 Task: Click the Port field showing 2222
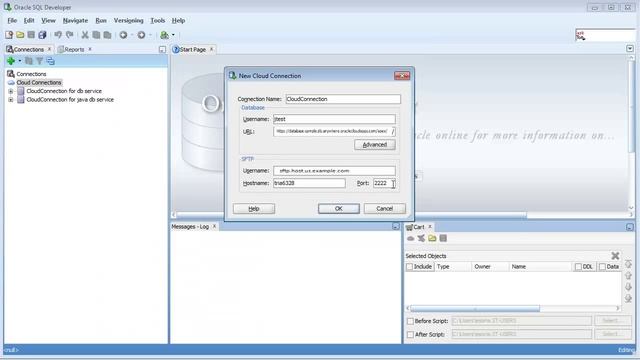(x=384, y=183)
